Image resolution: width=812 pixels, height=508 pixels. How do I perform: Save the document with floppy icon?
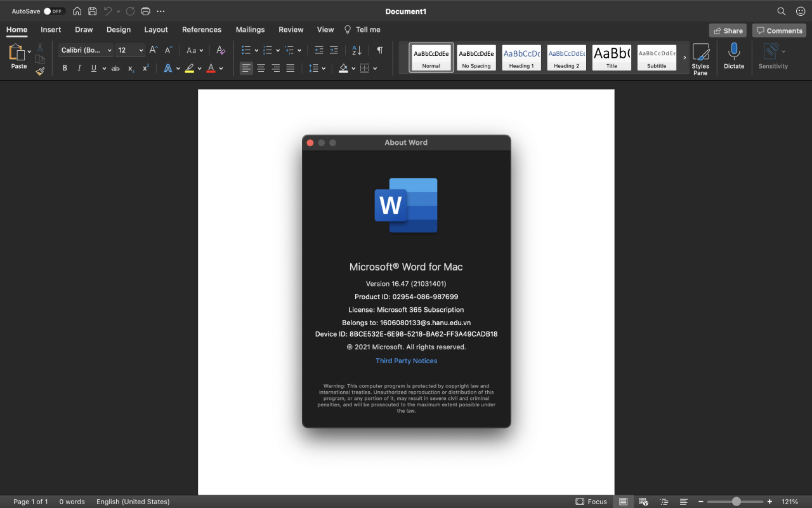pos(93,11)
